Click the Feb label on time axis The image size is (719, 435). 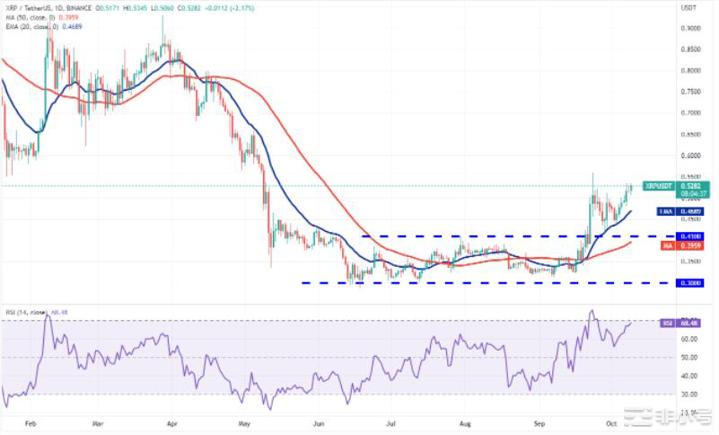click(29, 424)
